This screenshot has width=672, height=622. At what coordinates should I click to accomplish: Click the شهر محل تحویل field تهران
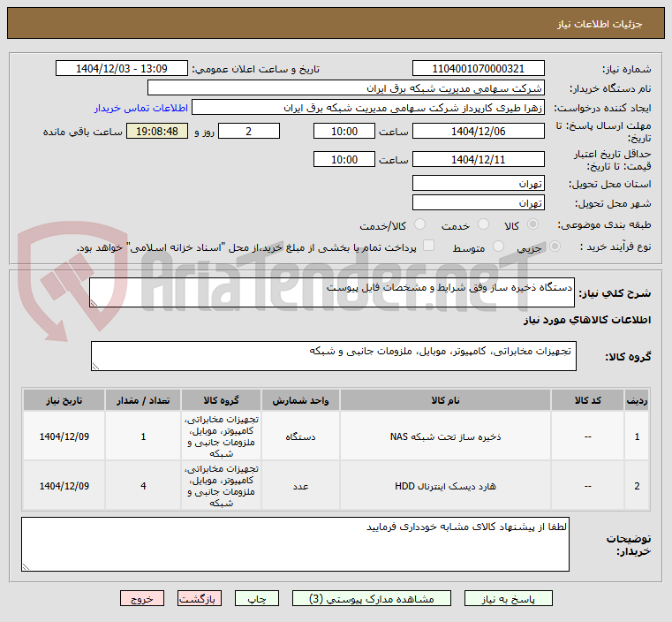pos(479,202)
